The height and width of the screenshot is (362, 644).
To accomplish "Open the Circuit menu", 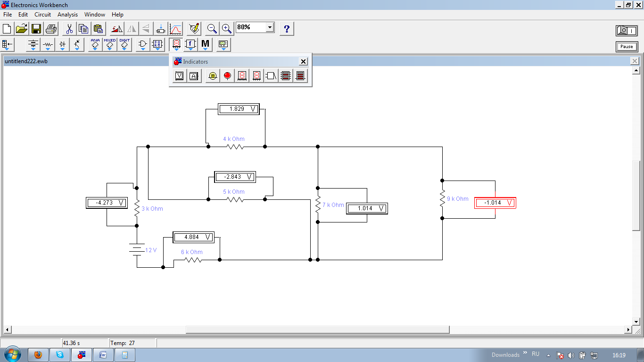I will [x=42, y=15].
